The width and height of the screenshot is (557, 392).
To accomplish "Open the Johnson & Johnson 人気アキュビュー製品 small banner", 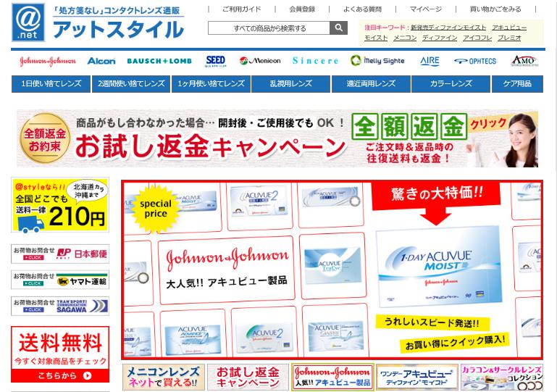I will [x=332, y=377].
